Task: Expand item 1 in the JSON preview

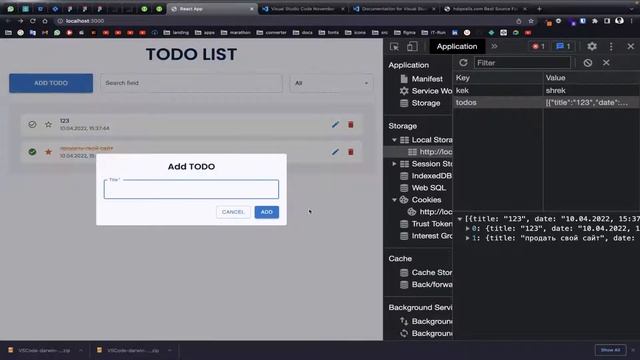Action: pos(467,238)
